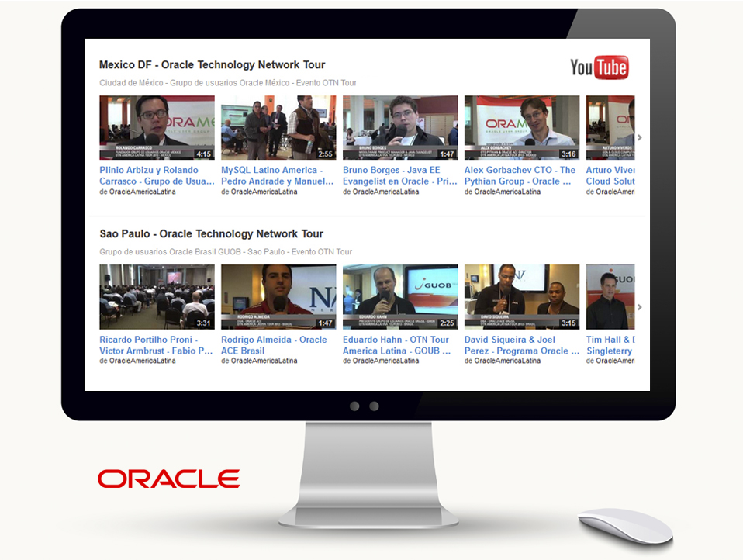743x560 pixels.
Task: Click the Rodrigo Almeida - Oracle ACE Brasil link
Action: 274,345
